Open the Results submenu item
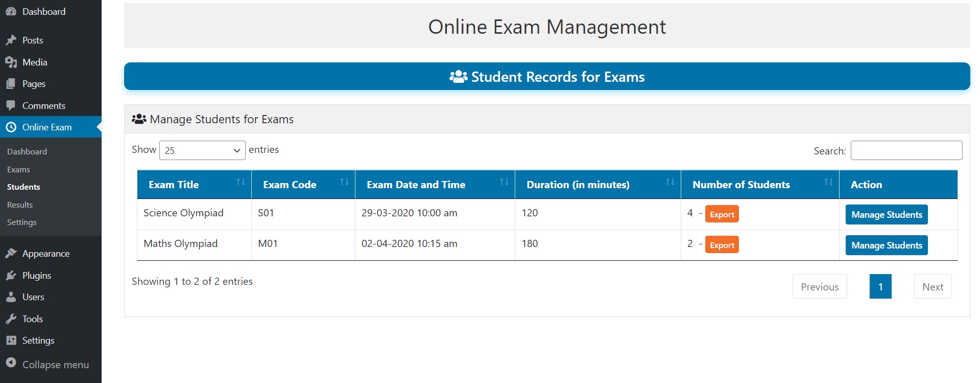The width and height of the screenshot is (980, 383). 20,205
